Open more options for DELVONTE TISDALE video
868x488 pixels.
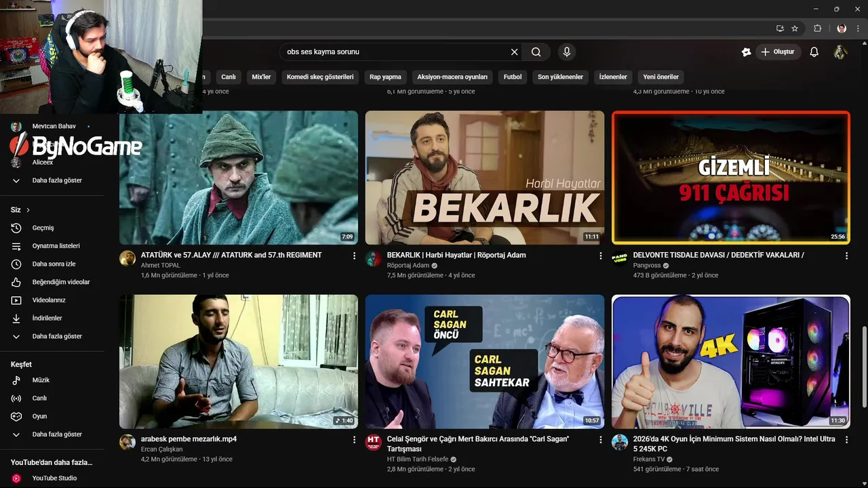coord(846,256)
